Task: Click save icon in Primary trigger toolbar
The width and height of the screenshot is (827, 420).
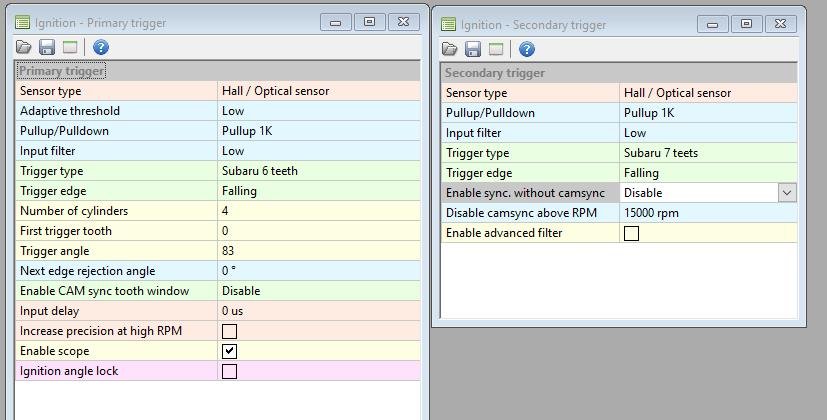Action: (47, 47)
